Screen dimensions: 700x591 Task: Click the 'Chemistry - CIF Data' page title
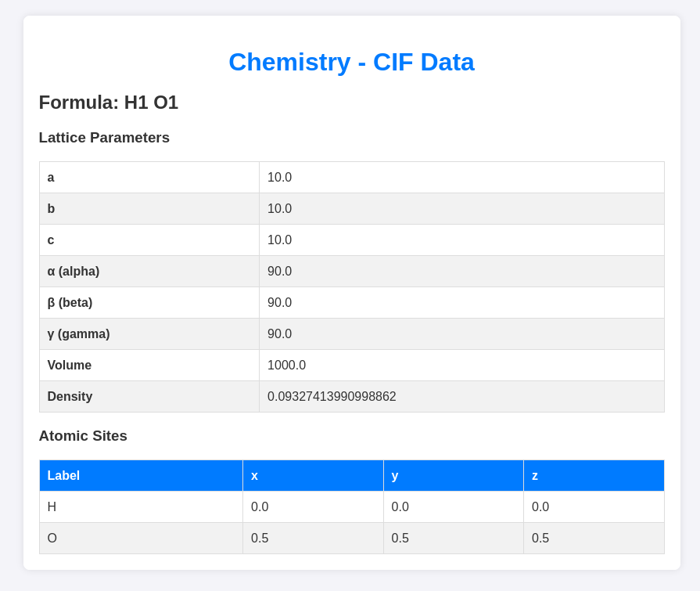[351, 62]
